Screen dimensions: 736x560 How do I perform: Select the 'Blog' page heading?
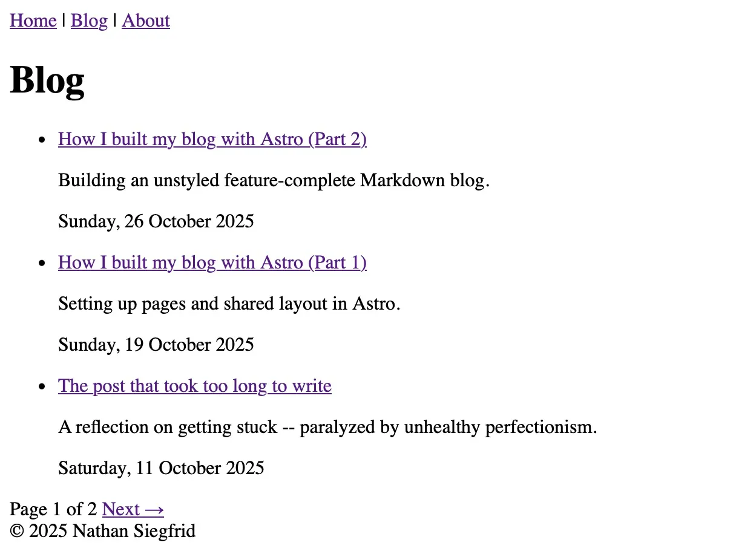[x=47, y=79]
